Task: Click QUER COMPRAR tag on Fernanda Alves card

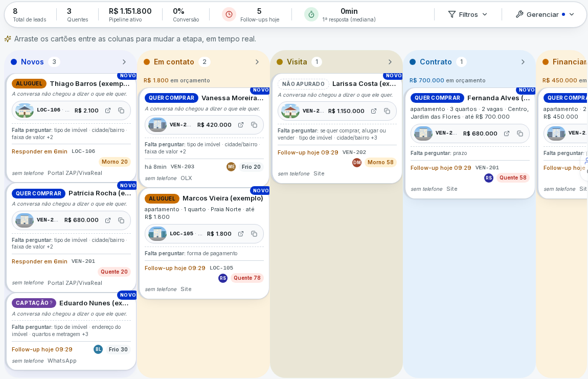Action: tap(437, 98)
